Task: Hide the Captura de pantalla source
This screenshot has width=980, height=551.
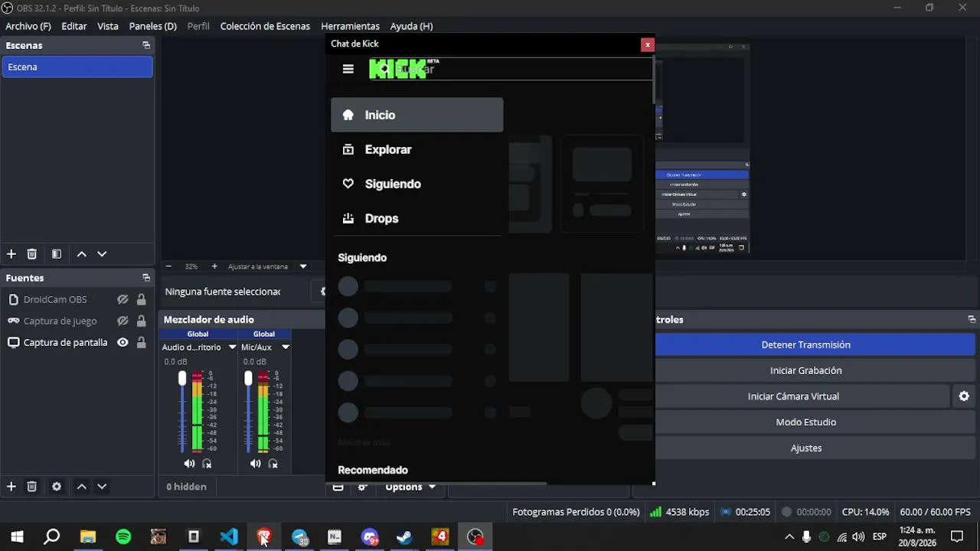Action: tap(122, 343)
